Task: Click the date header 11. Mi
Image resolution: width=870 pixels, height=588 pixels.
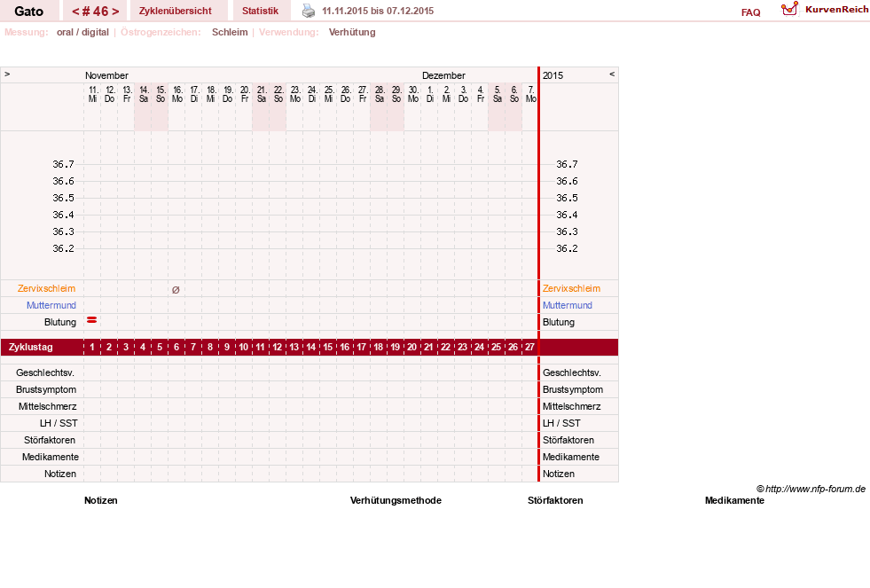Action: point(92,94)
